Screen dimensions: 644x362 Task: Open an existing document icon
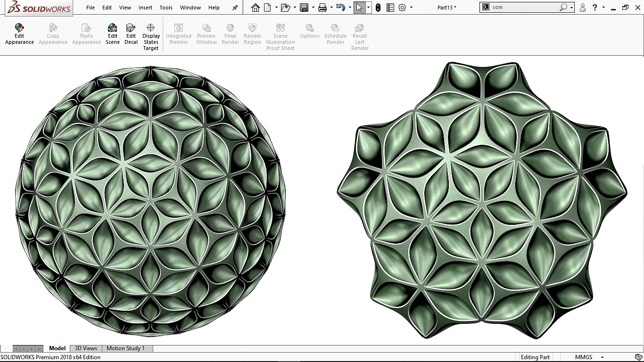285,8
